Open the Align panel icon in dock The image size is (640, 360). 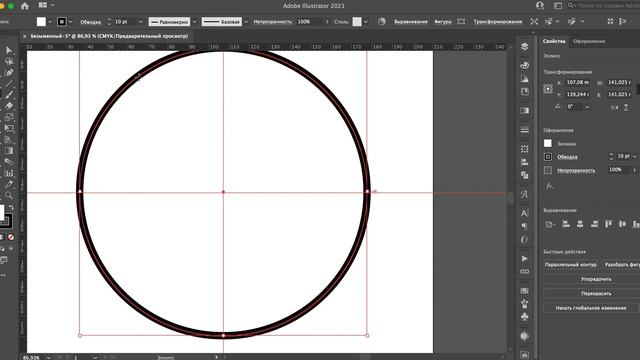524,162
